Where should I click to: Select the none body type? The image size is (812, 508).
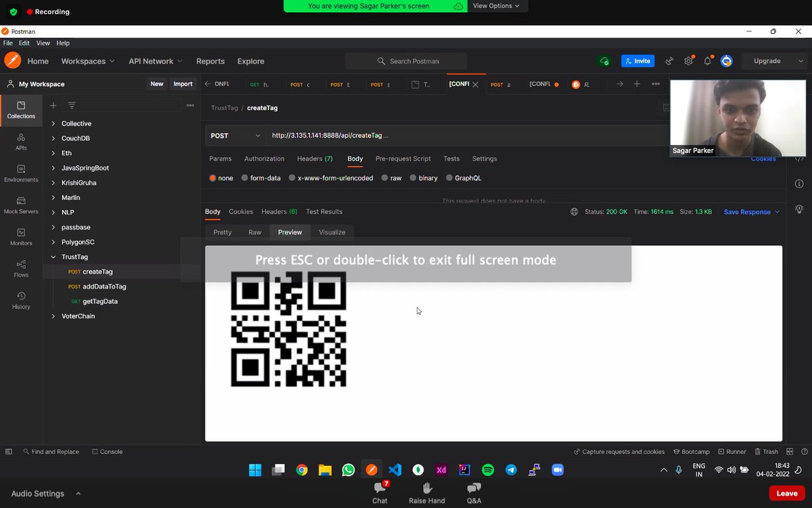pyautogui.click(x=221, y=178)
